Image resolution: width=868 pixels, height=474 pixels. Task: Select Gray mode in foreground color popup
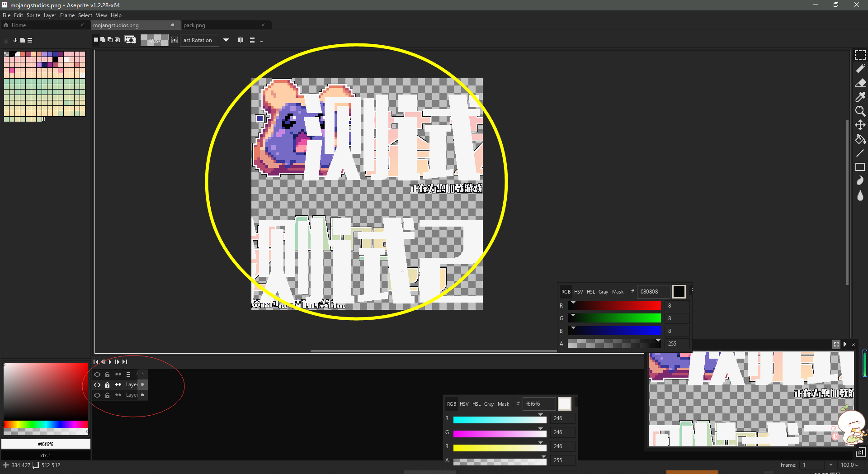489,404
